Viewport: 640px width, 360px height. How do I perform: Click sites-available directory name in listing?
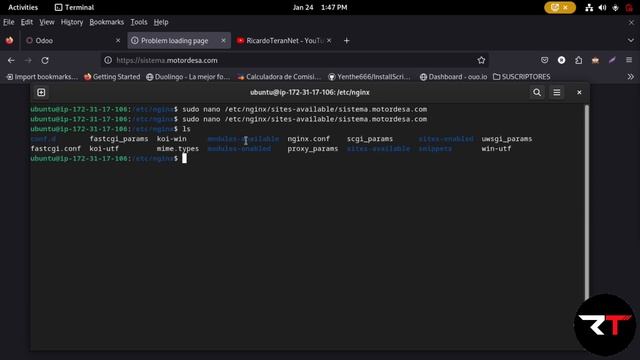(x=378, y=149)
